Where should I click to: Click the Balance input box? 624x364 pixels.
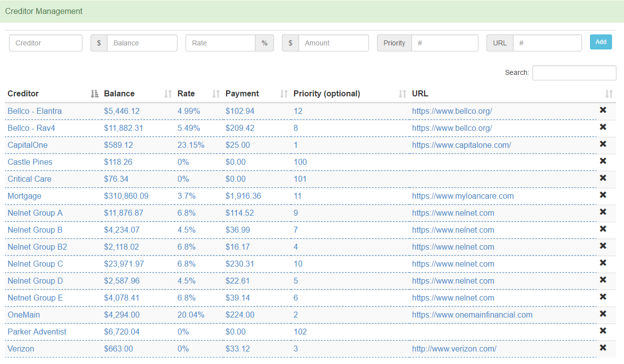pyautogui.click(x=142, y=43)
